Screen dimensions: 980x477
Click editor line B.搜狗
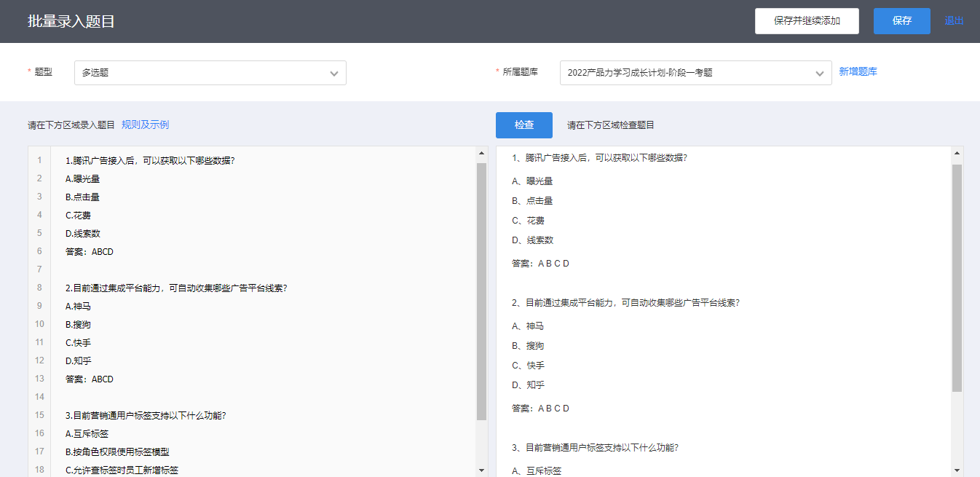coord(78,324)
